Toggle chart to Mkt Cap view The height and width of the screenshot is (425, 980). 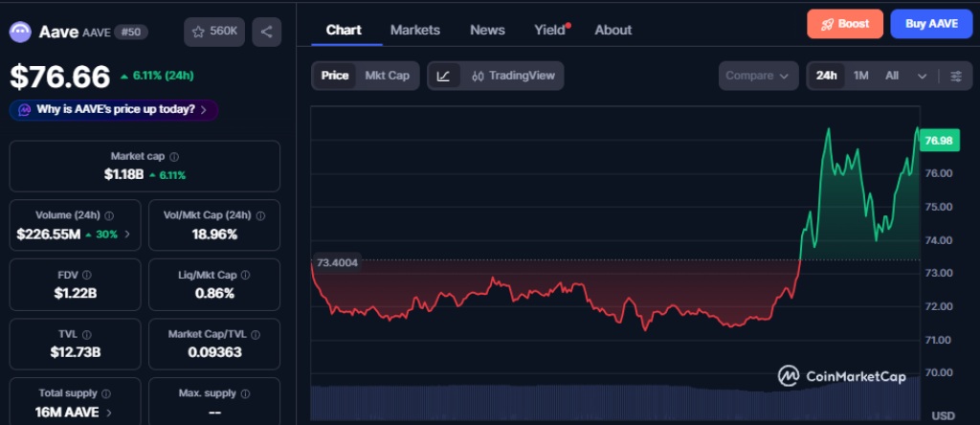click(387, 76)
